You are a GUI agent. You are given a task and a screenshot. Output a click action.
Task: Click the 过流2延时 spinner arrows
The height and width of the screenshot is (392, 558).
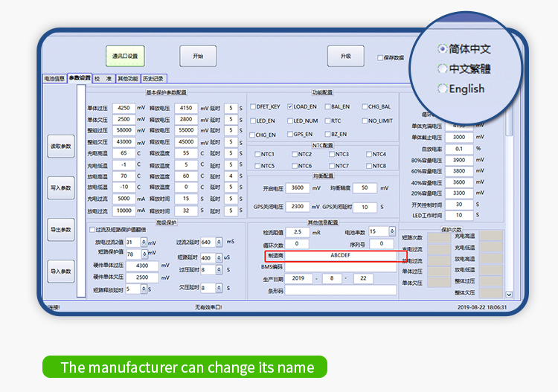pyautogui.click(x=219, y=242)
